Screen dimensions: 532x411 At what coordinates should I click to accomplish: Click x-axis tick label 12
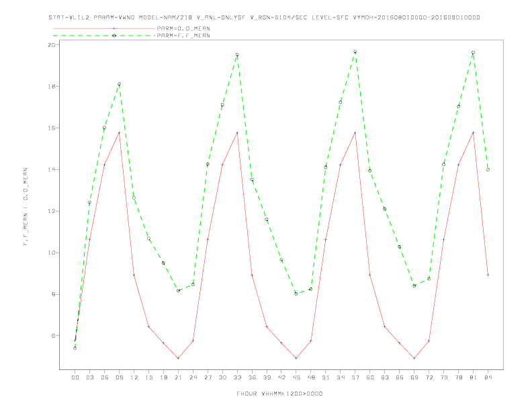tap(134, 377)
